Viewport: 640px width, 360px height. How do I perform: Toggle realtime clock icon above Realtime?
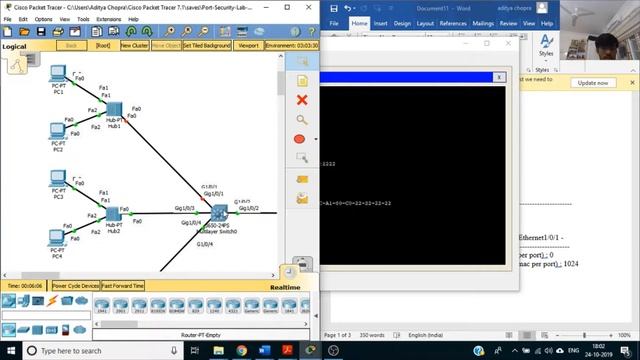tap(289, 272)
